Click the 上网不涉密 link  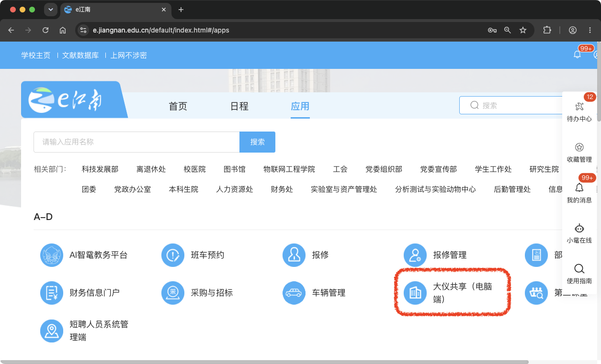click(129, 55)
